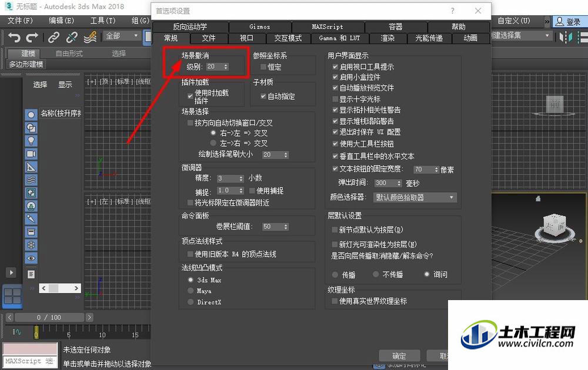The width and height of the screenshot is (588, 370).
Task: Toggle the XRefs filter icon with green arrow
Action: pyautogui.click(x=31, y=206)
